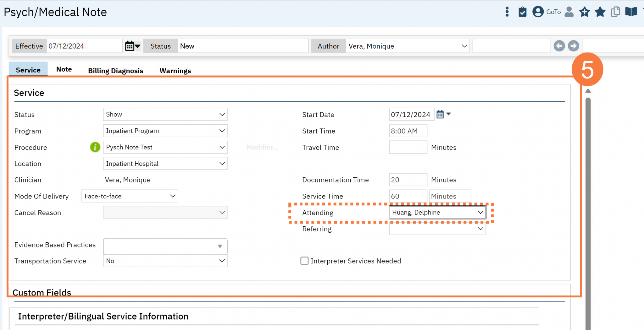Screen dimensions: 644x330
Task: Open the favorites star icon
Action: click(x=600, y=12)
